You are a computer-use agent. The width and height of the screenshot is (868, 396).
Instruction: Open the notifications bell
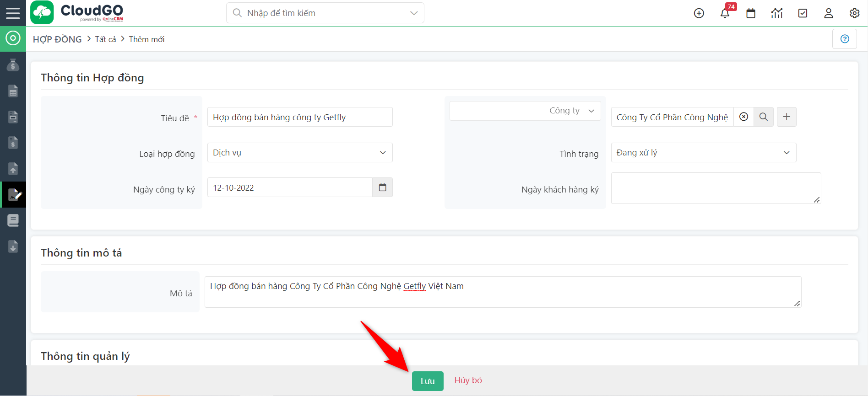click(725, 13)
